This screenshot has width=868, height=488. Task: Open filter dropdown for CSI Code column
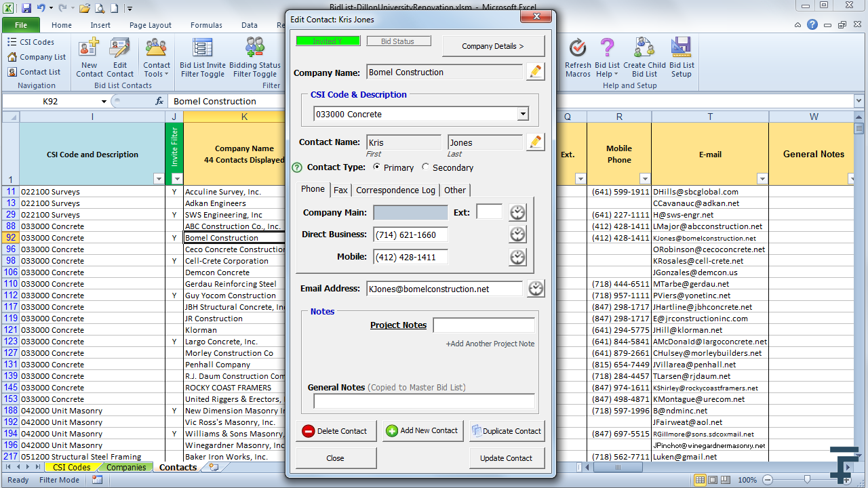point(159,179)
